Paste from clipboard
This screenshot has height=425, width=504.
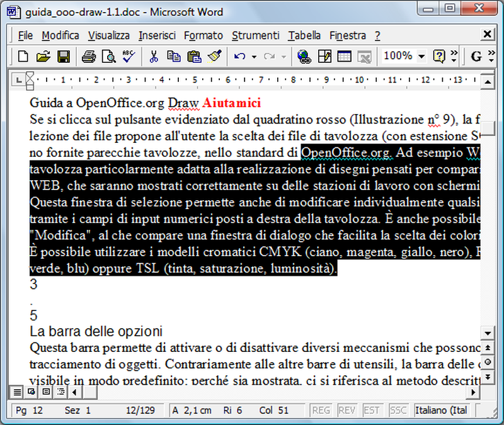(x=194, y=57)
